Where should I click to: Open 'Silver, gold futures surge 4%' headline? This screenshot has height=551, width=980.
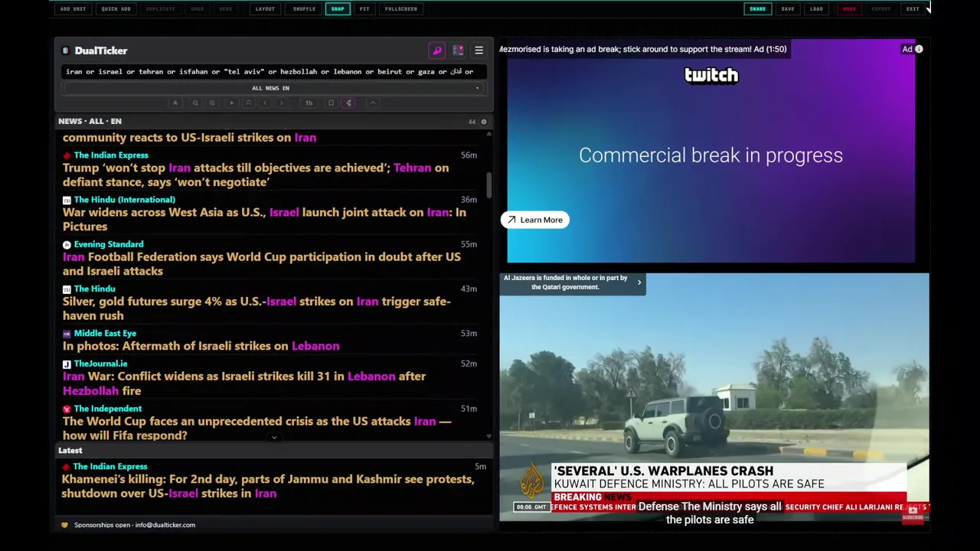pyautogui.click(x=256, y=308)
